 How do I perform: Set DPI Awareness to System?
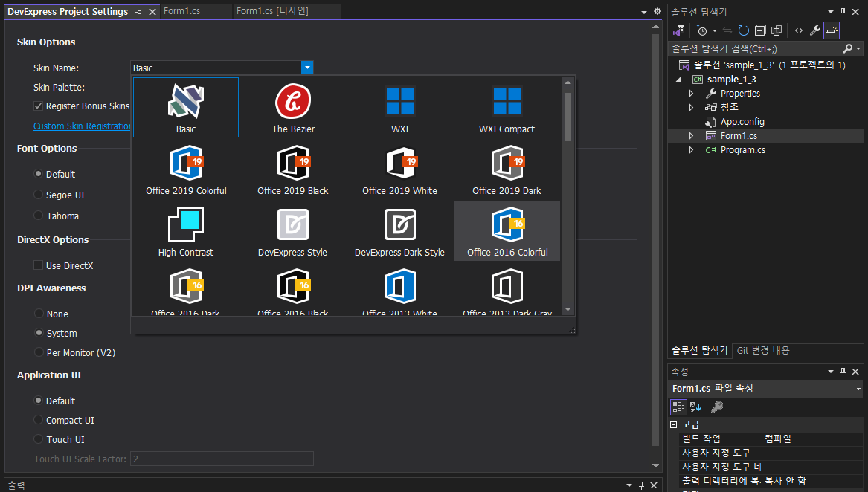(39, 333)
